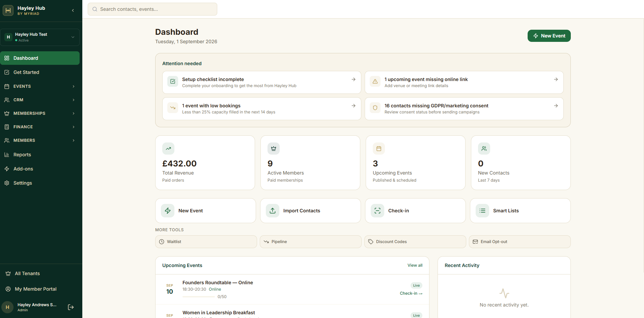Open Settings from the sidebar
644x318 pixels.
(40, 183)
